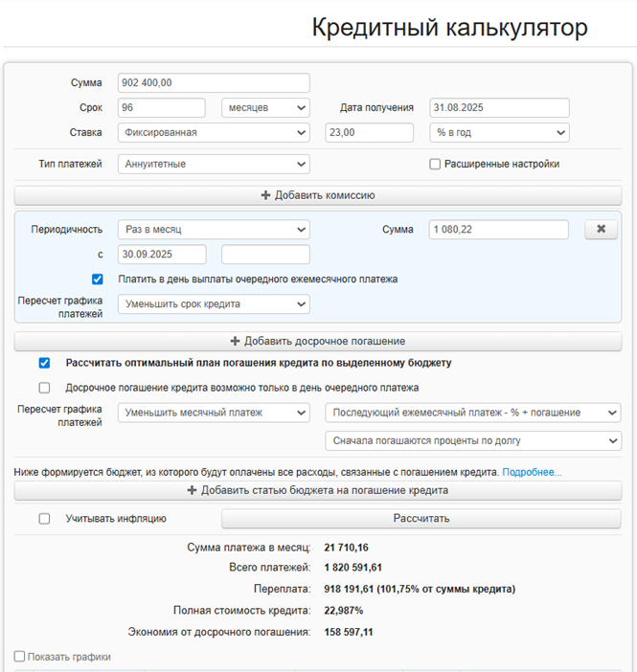Image resolution: width=637 pixels, height=672 pixels.
Task: Toggle 'Рассчитать оптимальный план погашения' checkbox
Action: coord(45,363)
